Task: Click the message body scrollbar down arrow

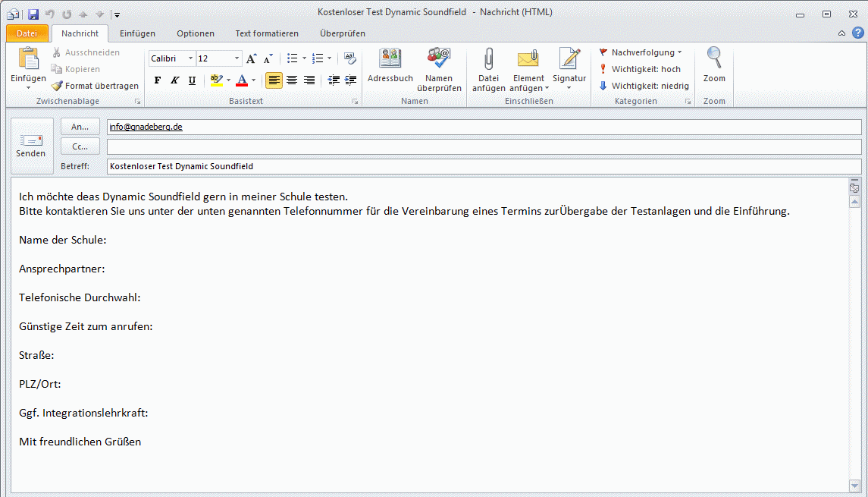Action: tap(854, 486)
